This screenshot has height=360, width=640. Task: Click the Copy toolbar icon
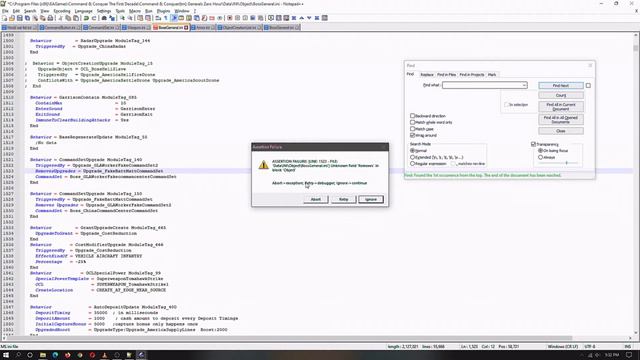tap(68, 18)
